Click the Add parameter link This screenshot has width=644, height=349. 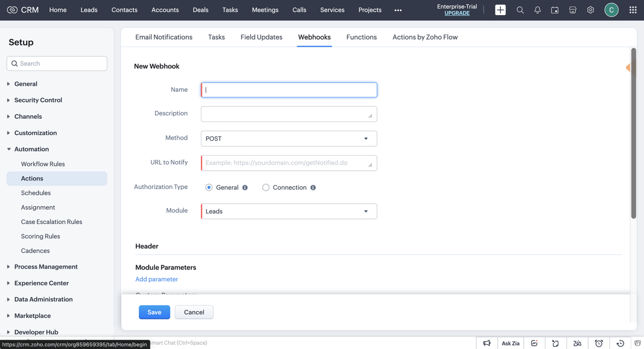point(157,279)
